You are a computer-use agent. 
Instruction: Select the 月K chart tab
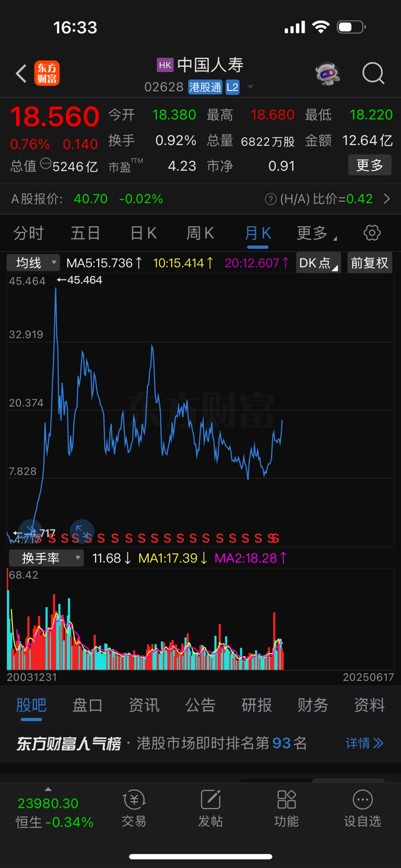coord(257,233)
